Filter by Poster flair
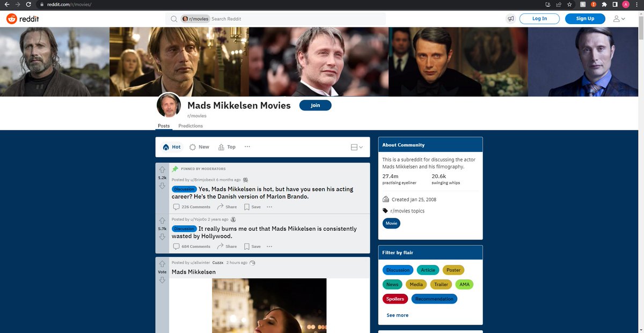This screenshot has width=644, height=333. click(453, 270)
